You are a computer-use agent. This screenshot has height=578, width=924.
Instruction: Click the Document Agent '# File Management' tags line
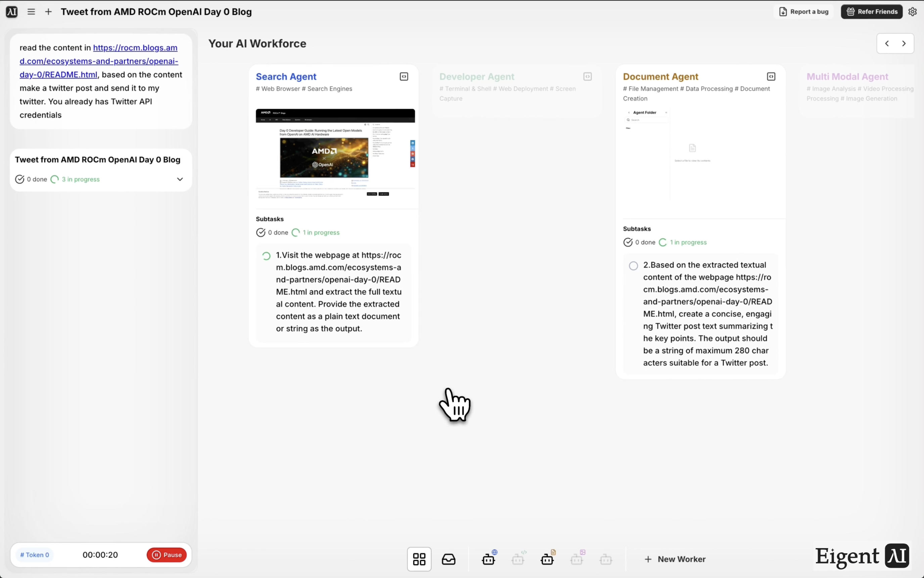[x=697, y=93]
